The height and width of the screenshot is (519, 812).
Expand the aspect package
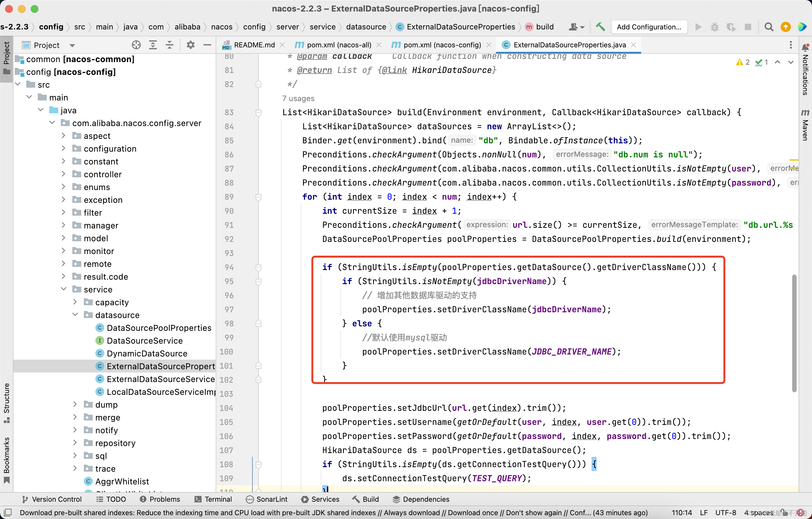pyautogui.click(x=63, y=136)
